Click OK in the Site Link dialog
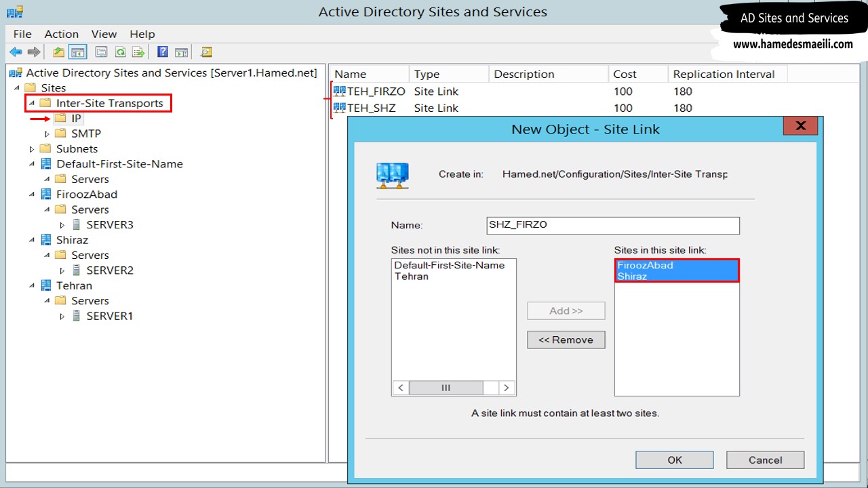Image resolution: width=868 pixels, height=488 pixels. (674, 460)
